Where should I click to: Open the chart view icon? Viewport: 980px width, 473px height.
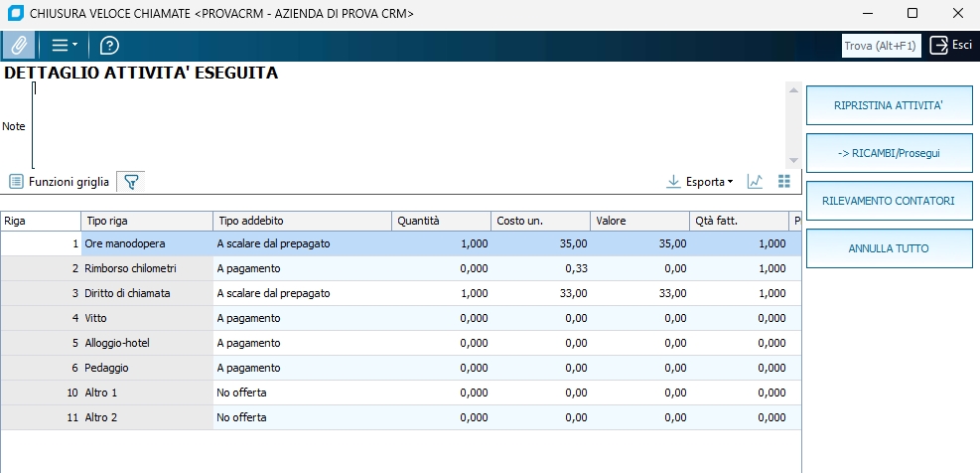click(756, 182)
